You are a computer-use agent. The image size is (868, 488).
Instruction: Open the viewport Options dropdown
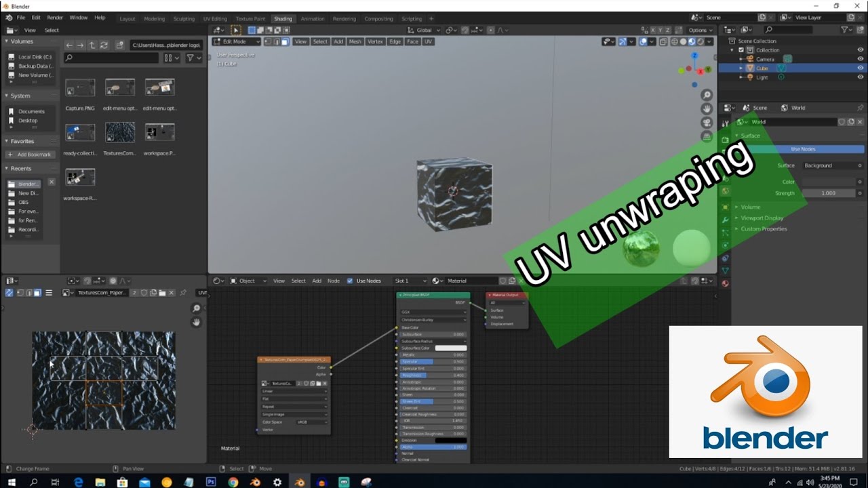click(701, 30)
